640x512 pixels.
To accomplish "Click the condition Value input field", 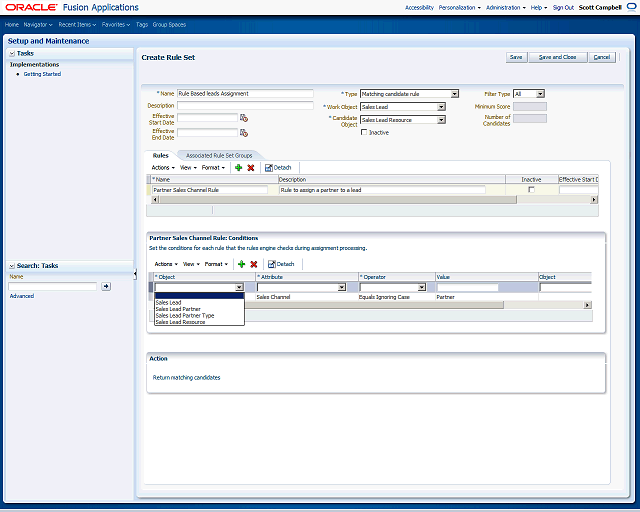I will (x=468, y=287).
